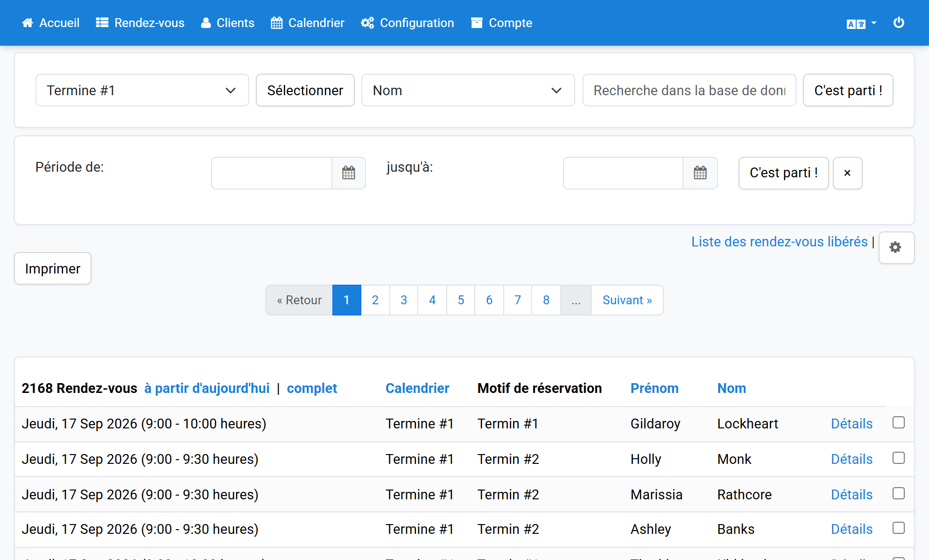Click the Sélectionner button
Viewport: 929px width, 560px height.
pyautogui.click(x=305, y=90)
